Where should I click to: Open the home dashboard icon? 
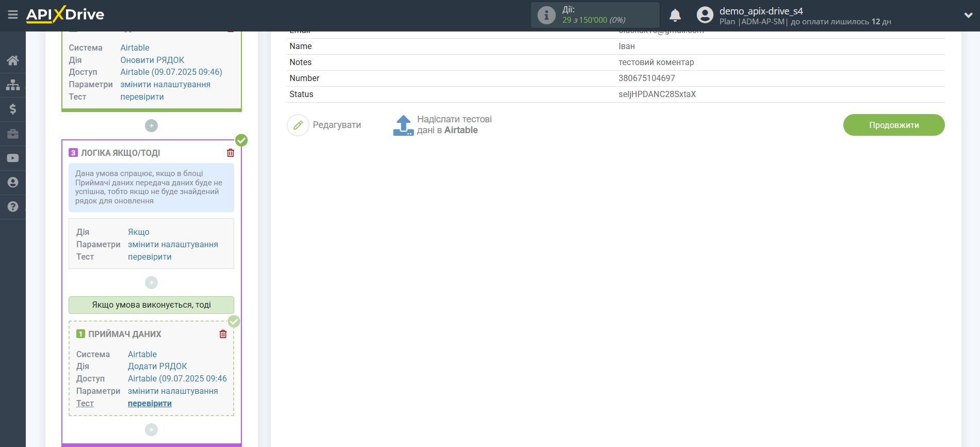click(13, 60)
